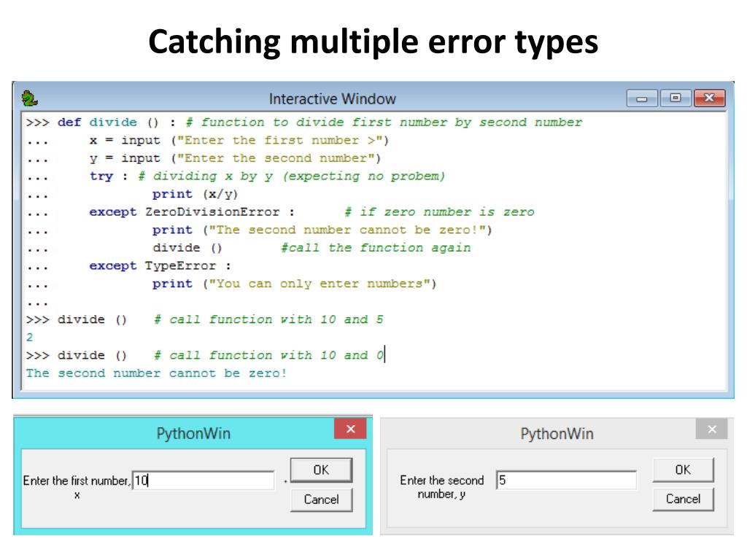Image resolution: width=747 pixels, height=560 pixels.
Task: Click the first PythonWin dialog title bar
Action: (193, 433)
